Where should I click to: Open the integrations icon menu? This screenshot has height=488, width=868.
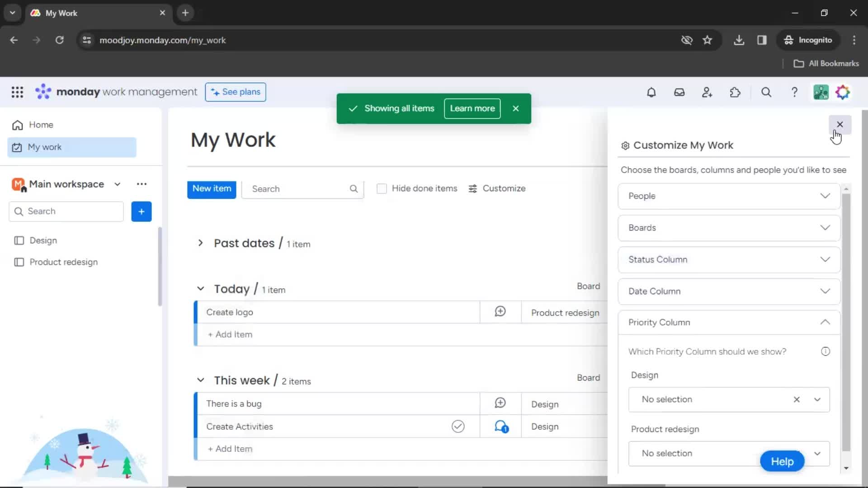coord(735,92)
